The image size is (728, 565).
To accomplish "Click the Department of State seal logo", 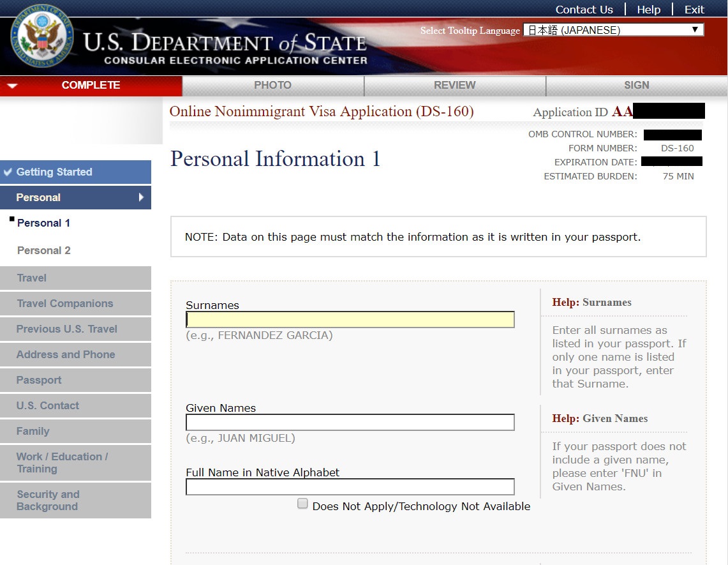I will point(41,36).
